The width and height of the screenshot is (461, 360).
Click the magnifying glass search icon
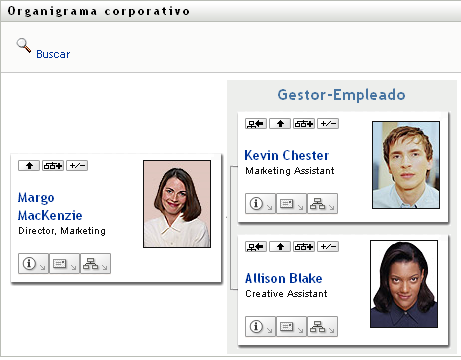pyautogui.click(x=24, y=45)
